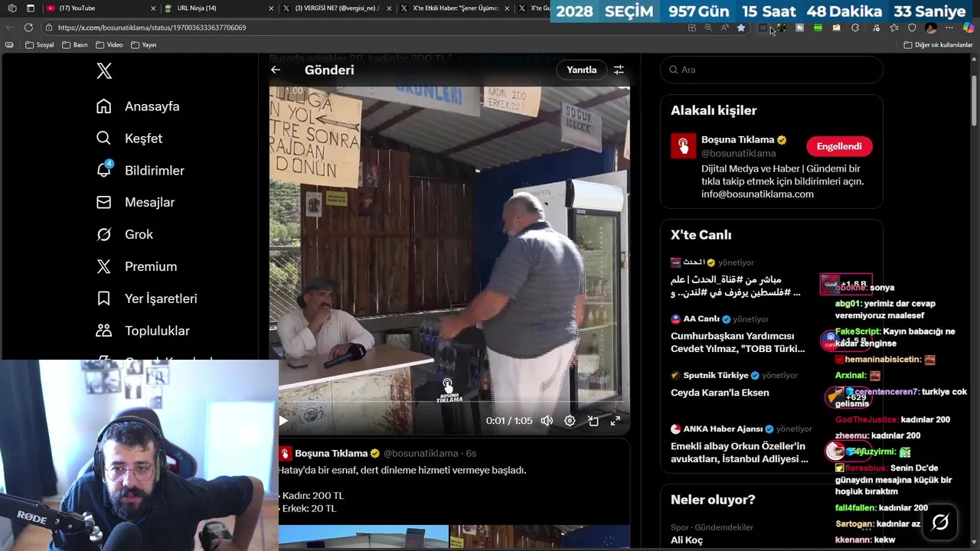
Task: Click "X'te Canlı" heading
Action: point(701,235)
